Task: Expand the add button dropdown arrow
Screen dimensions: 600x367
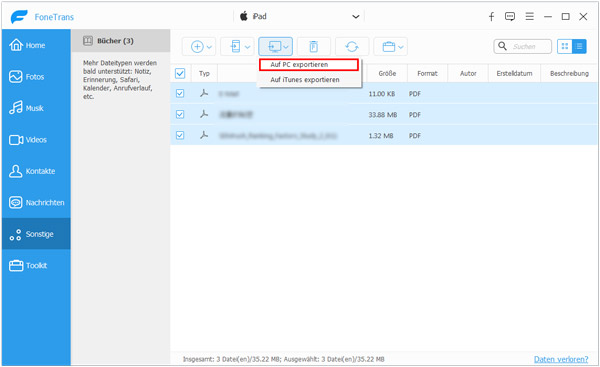Action: pyautogui.click(x=209, y=47)
